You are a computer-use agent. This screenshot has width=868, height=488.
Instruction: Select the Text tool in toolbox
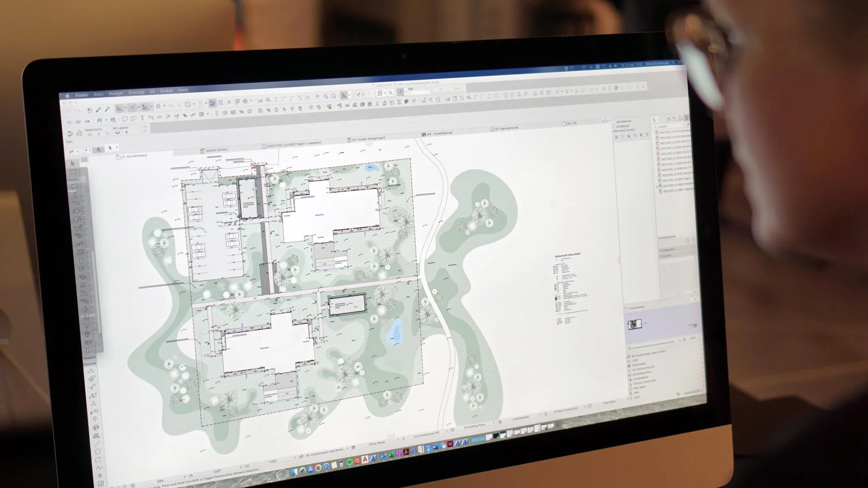tap(94, 404)
